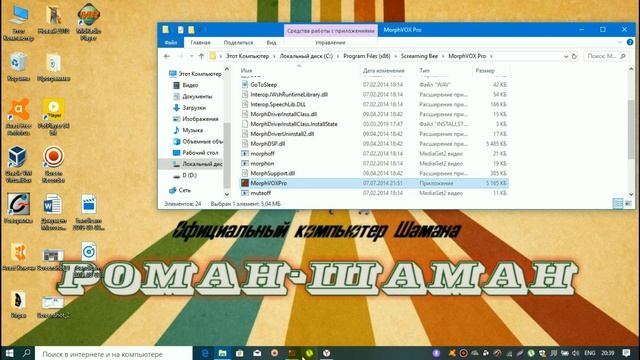Select MorphVOXPro application file icon
Screen dimensions: 640x360
[x=245, y=183]
